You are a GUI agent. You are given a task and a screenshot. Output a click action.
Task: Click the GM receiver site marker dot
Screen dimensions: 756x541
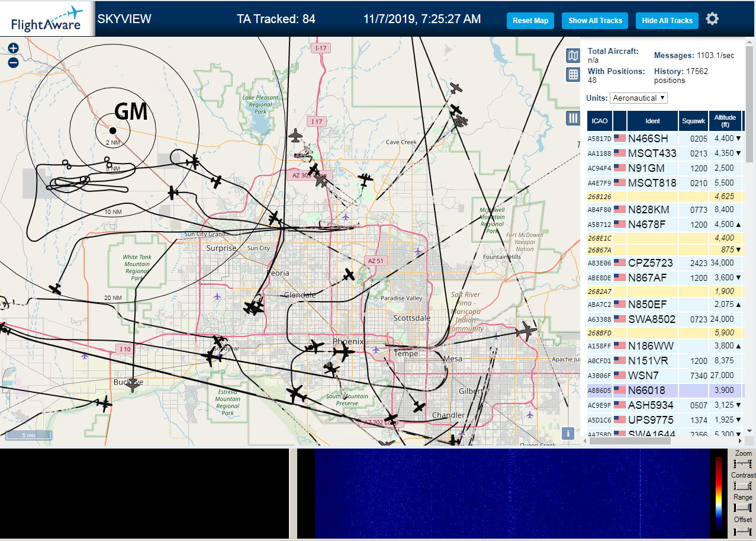click(112, 130)
